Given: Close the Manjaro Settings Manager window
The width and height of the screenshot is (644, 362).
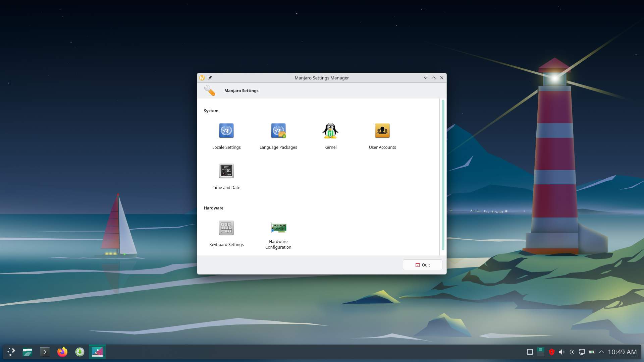Looking at the screenshot, I should (442, 78).
